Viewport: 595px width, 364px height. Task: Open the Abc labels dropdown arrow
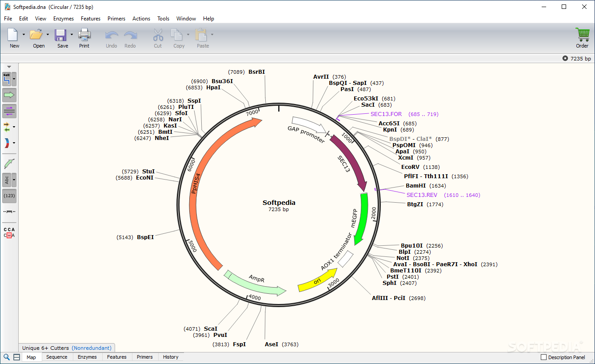click(x=14, y=180)
